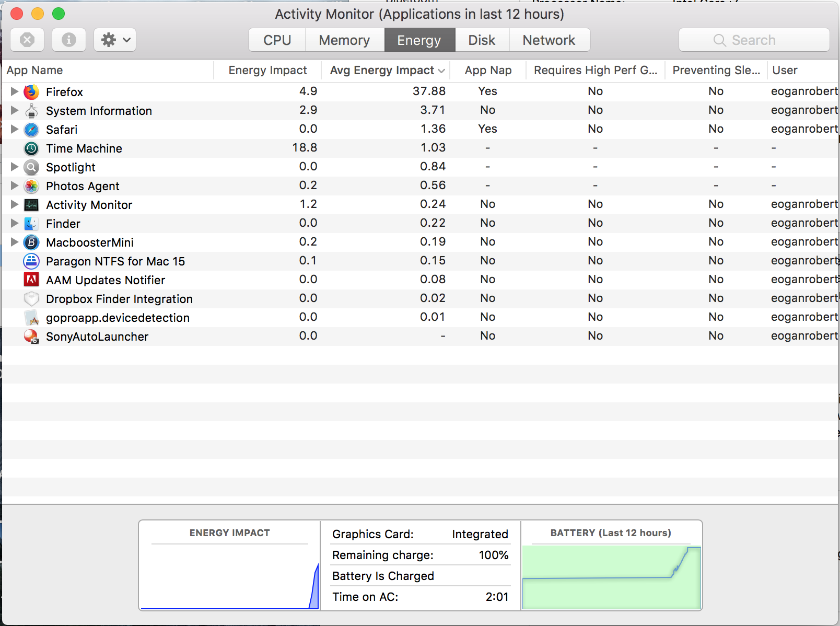Viewport: 840px width, 626px height.
Task: Click the Time on AC 2:01 value
Action: [x=497, y=597]
